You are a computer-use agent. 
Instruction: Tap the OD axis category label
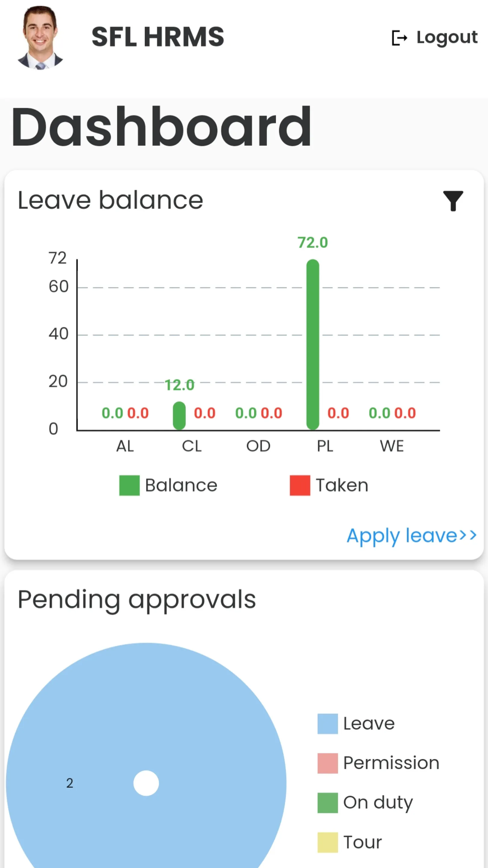click(258, 446)
